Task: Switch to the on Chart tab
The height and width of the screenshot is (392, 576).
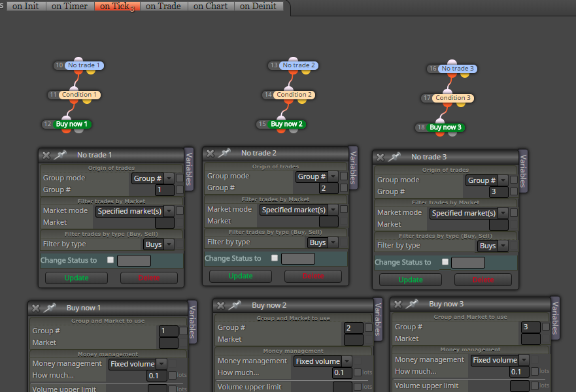Action: coord(211,7)
